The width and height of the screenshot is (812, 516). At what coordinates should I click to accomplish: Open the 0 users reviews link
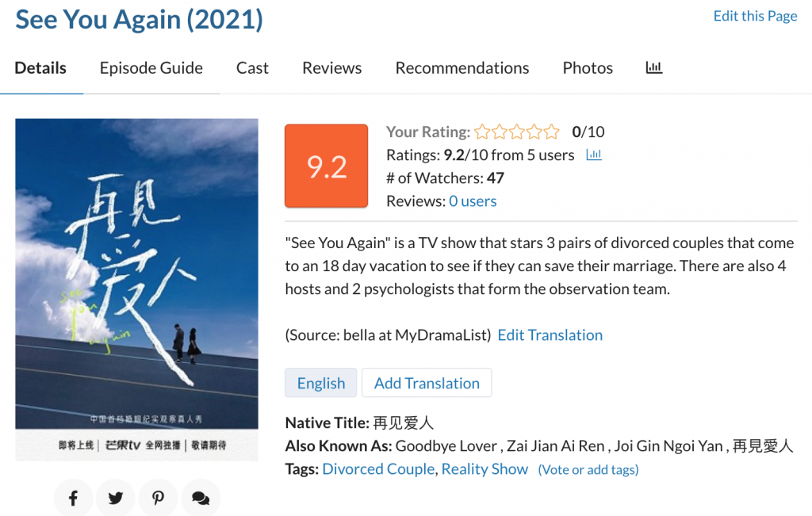473,201
